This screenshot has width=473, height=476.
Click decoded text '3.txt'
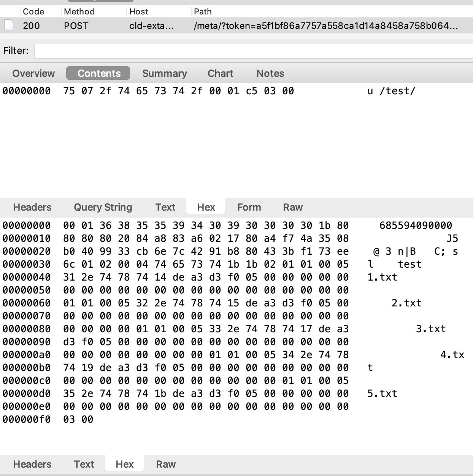point(431,329)
